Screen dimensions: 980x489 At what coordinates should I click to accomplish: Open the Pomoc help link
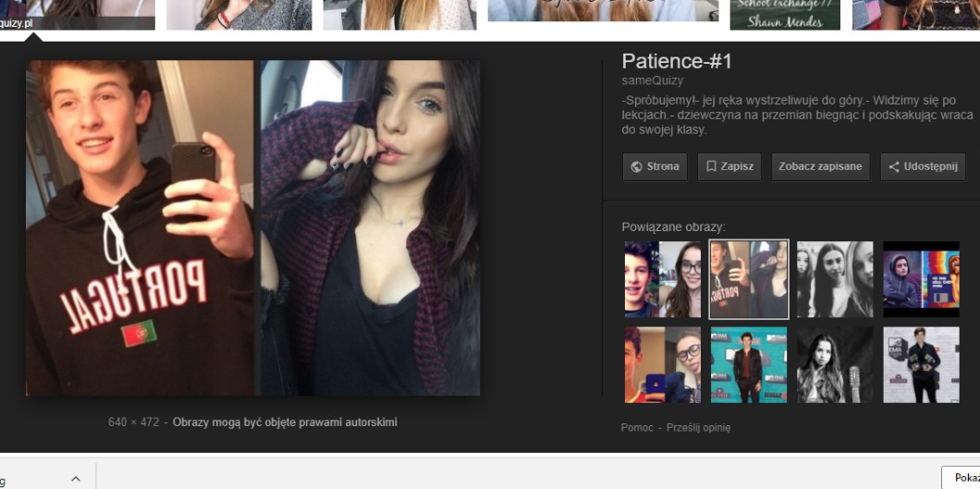coord(636,427)
